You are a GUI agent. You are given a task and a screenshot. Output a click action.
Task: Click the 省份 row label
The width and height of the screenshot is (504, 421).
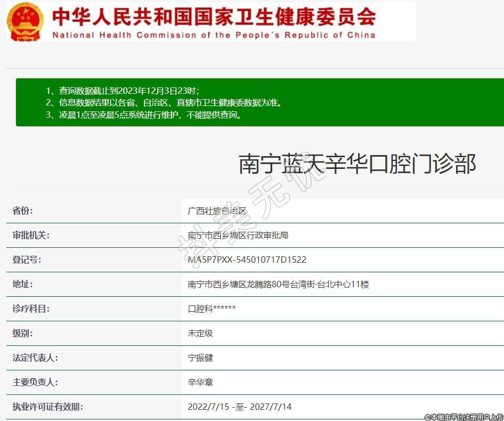click(22, 210)
